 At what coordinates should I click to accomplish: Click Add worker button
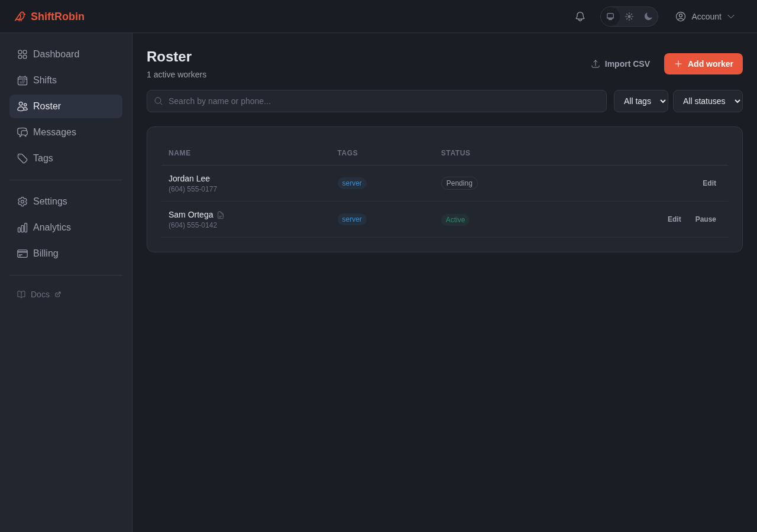pos(703,64)
